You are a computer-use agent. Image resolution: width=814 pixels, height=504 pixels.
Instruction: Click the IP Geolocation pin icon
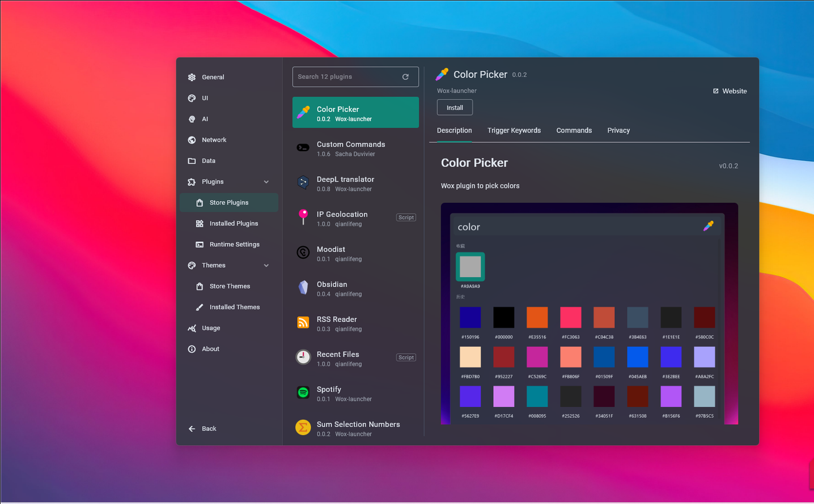(303, 217)
